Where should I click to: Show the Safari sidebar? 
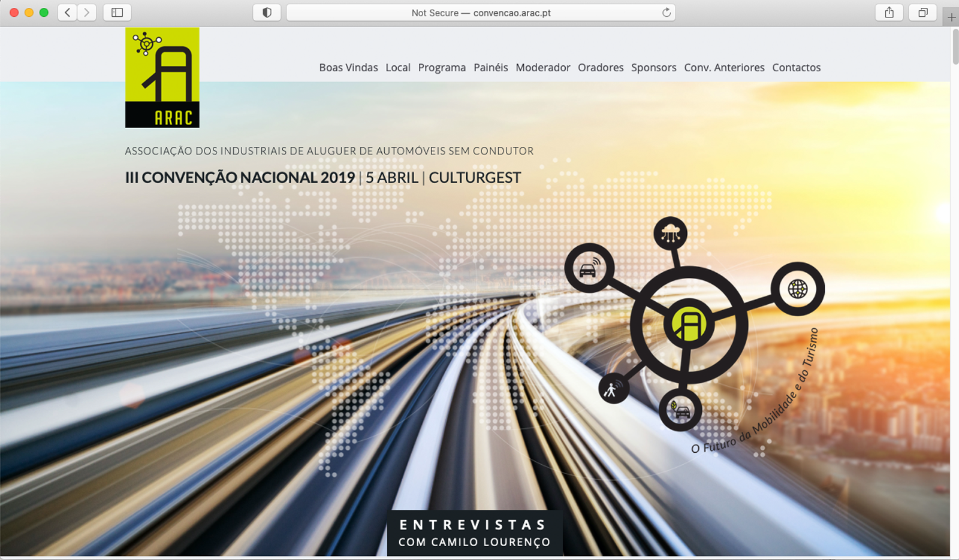coord(117,13)
